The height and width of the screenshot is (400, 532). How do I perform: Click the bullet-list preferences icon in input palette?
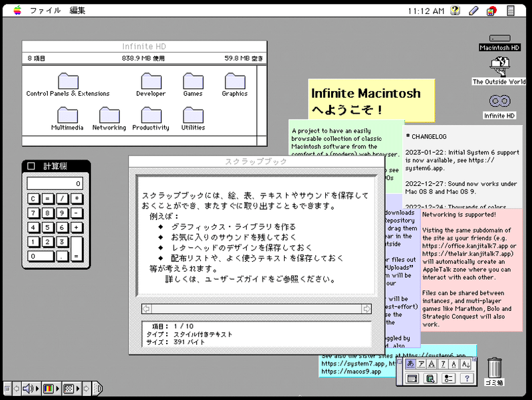(x=448, y=378)
